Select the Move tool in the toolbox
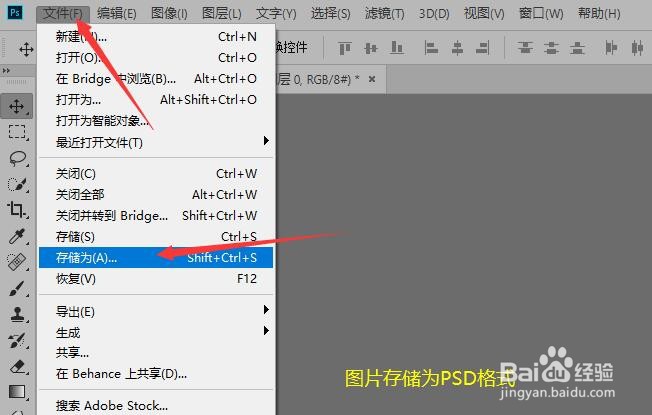652x415 pixels. pyautogui.click(x=17, y=106)
